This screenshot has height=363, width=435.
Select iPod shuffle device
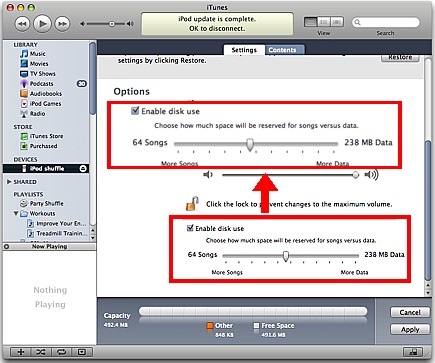(46, 169)
